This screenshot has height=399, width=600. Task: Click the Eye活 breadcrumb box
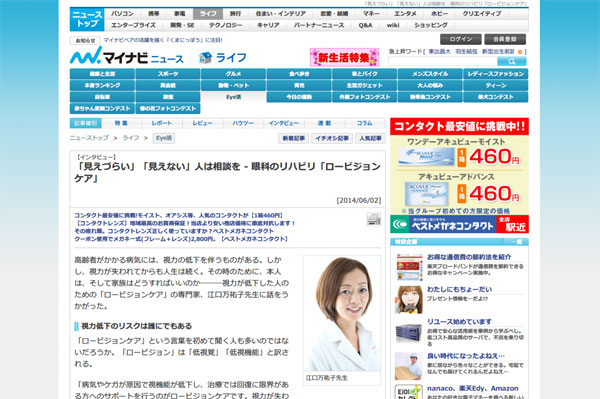pyautogui.click(x=164, y=138)
